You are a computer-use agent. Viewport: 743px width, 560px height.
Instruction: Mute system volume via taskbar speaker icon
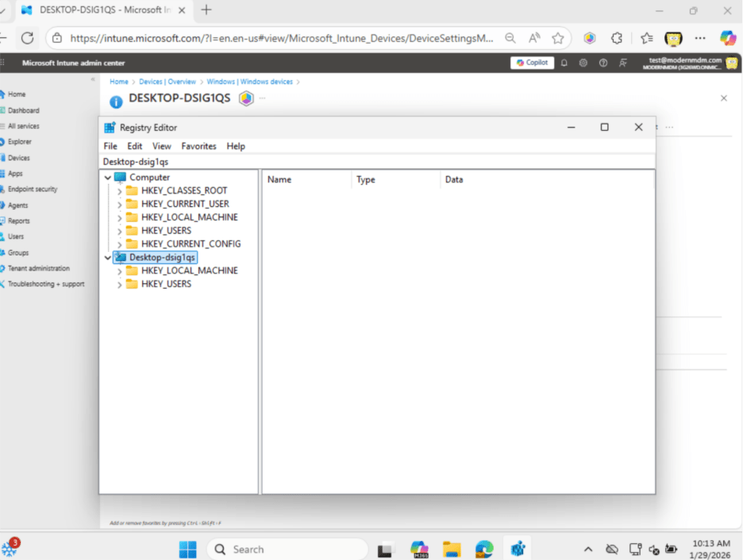[653, 549]
